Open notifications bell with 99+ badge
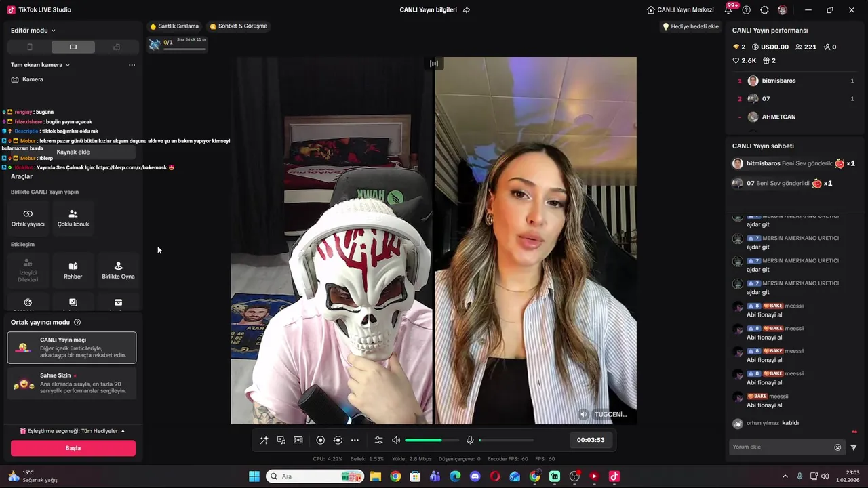 click(730, 10)
